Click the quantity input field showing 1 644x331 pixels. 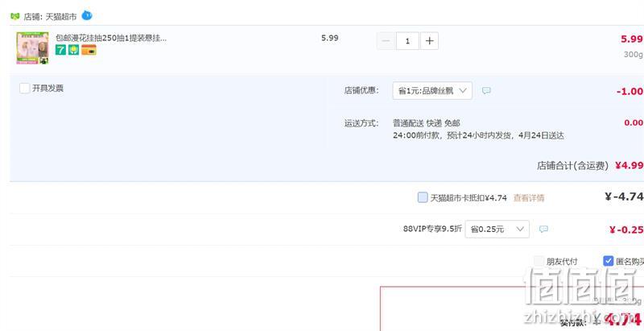click(407, 41)
